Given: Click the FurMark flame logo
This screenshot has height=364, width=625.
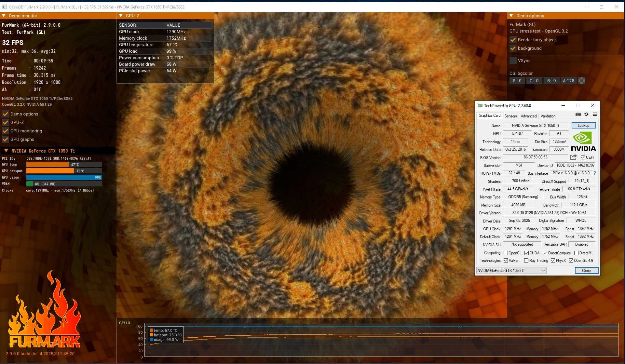Looking at the screenshot, I should 44,309.
